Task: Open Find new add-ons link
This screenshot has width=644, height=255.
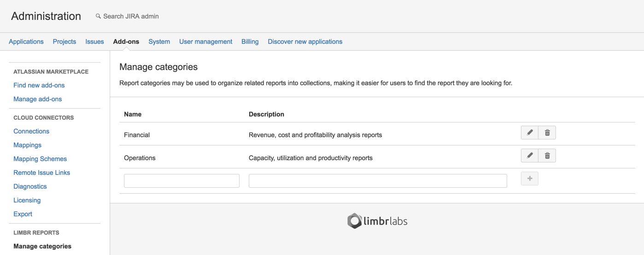Action: [39, 85]
